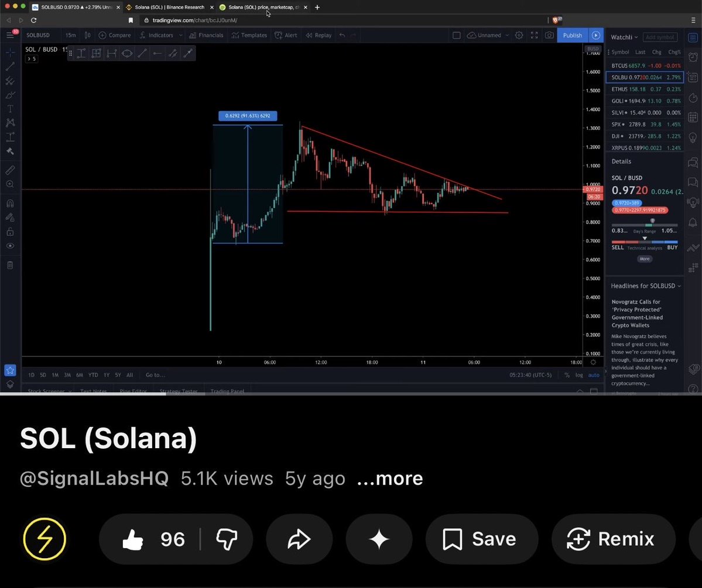Viewport: 702px width, 588px height.
Task: Toggle log scale on chart
Action: click(579, 375)
